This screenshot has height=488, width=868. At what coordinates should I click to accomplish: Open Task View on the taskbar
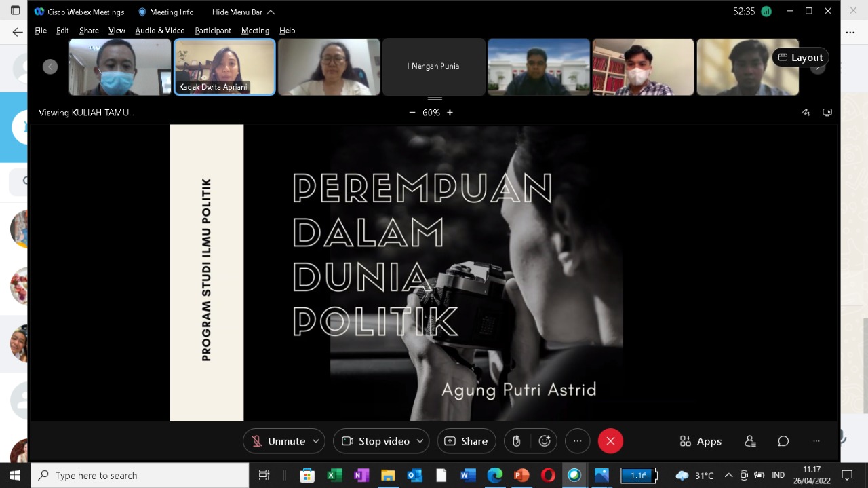[x=264, y=476]
